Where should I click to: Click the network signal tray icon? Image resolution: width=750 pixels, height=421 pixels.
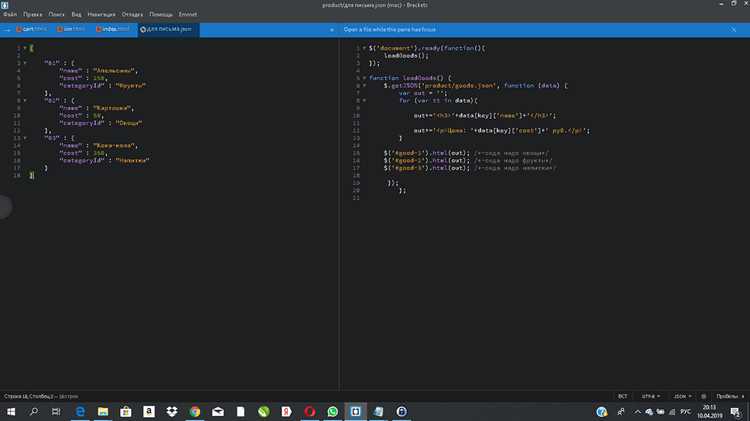coord(672,411)
